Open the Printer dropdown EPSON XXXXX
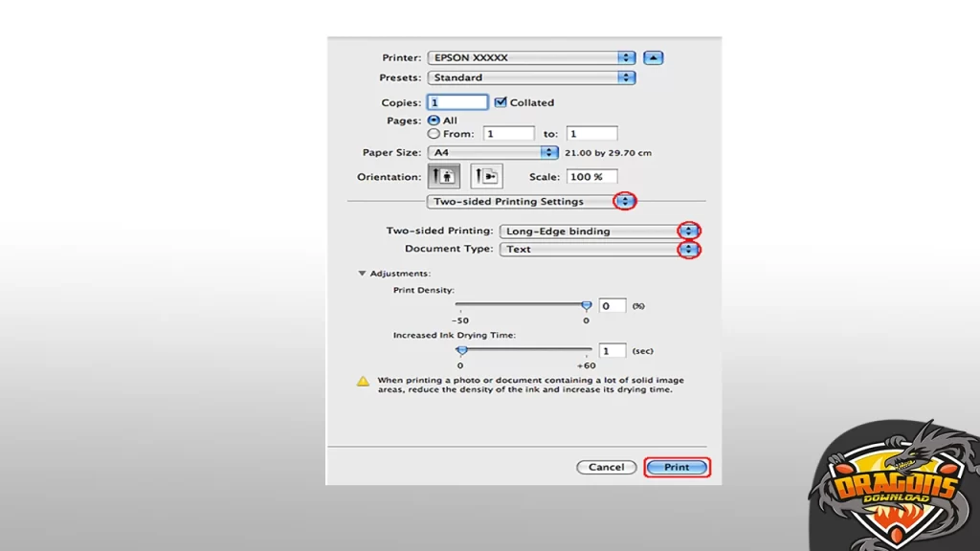Viewport: 980px width, 551px height. coord(531,57)
